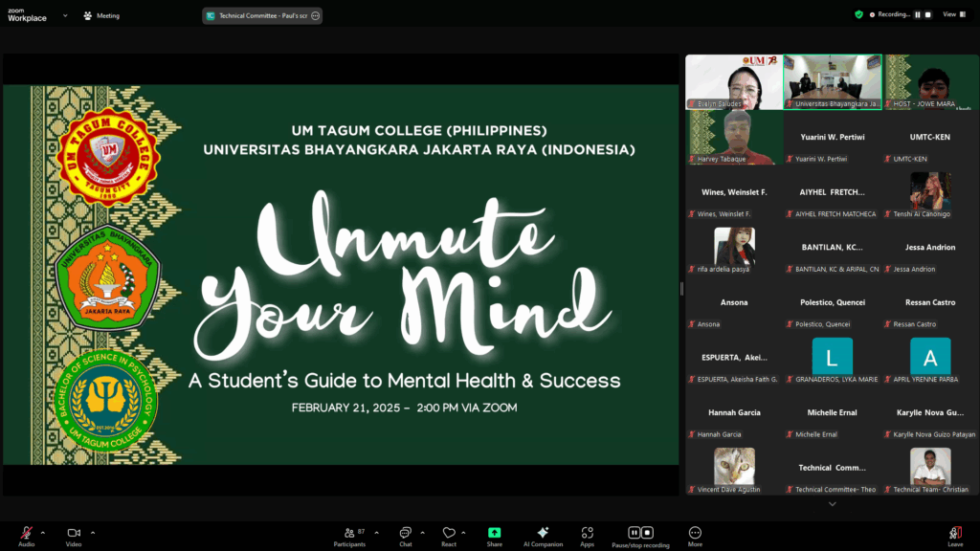Open the More options ellipsis in the toolbar
Viewport: 980px width, 551px height.
pyautogui.click(x=695, y=534)
